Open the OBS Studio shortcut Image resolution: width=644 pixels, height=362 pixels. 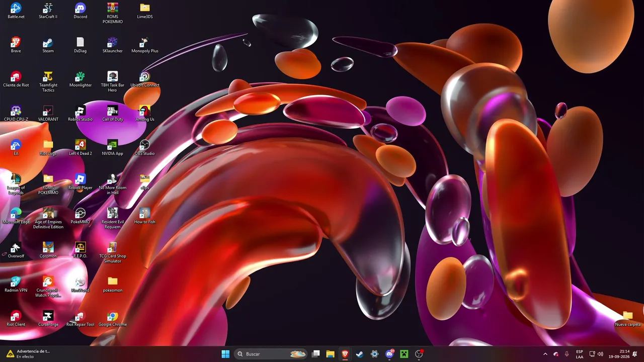pyautogui.click(x=144, y=147)
